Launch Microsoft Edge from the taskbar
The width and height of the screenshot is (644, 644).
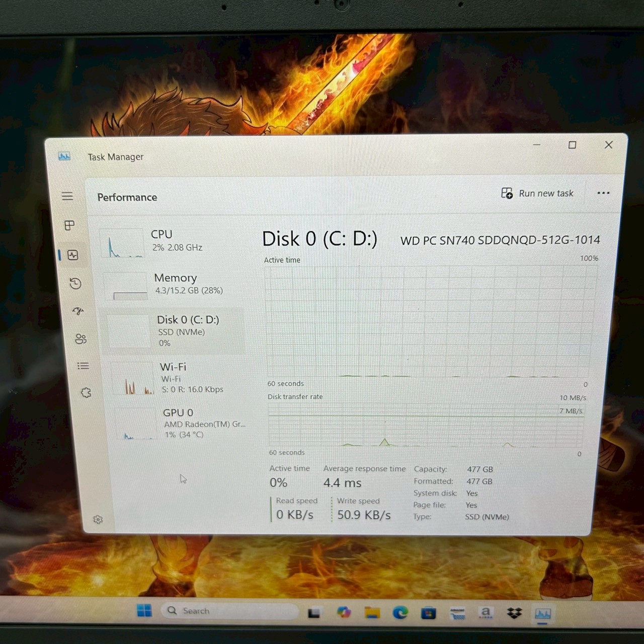pos(400,612)
